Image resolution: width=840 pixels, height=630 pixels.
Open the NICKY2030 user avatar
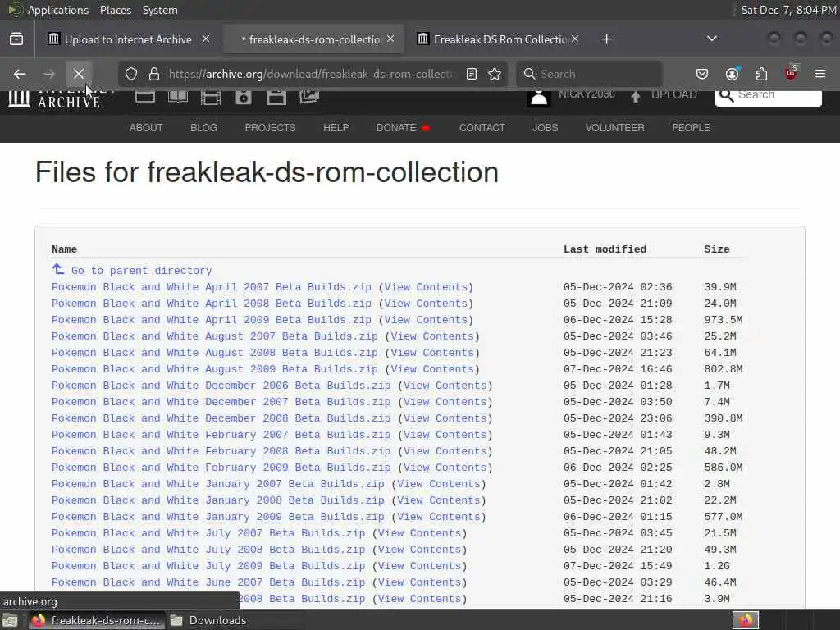click(x=538, y=98)
